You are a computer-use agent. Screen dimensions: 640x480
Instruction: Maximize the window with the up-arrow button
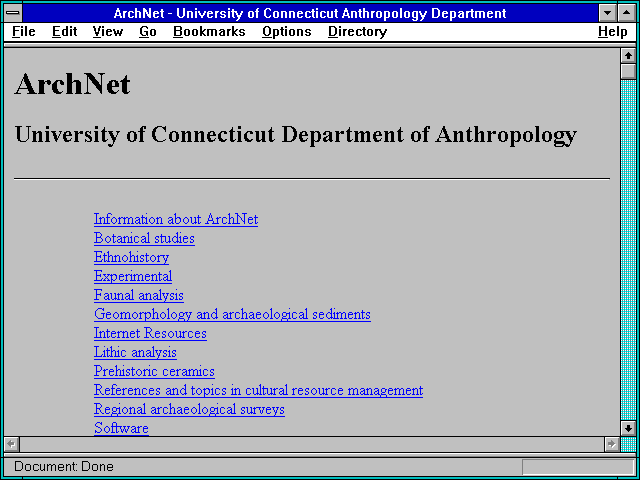pyautogui.click(x=627, y=13)
